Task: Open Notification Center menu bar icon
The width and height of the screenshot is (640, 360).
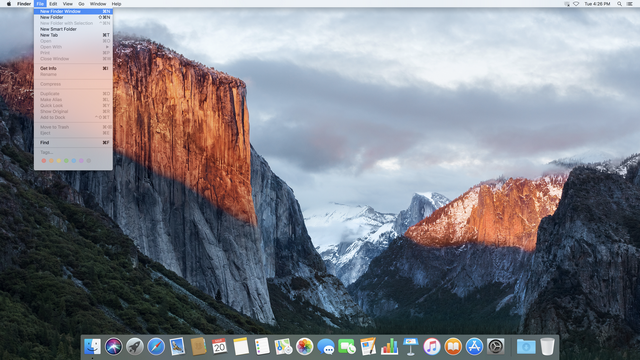Action: click(x=629, y=4)
